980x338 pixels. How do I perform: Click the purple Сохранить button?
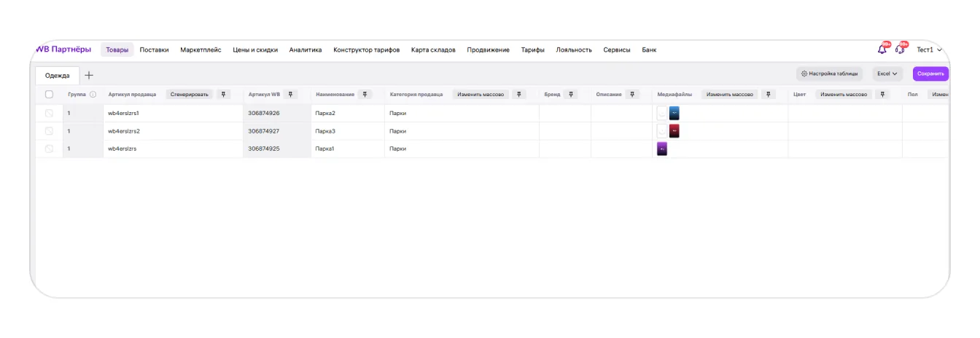930,74
